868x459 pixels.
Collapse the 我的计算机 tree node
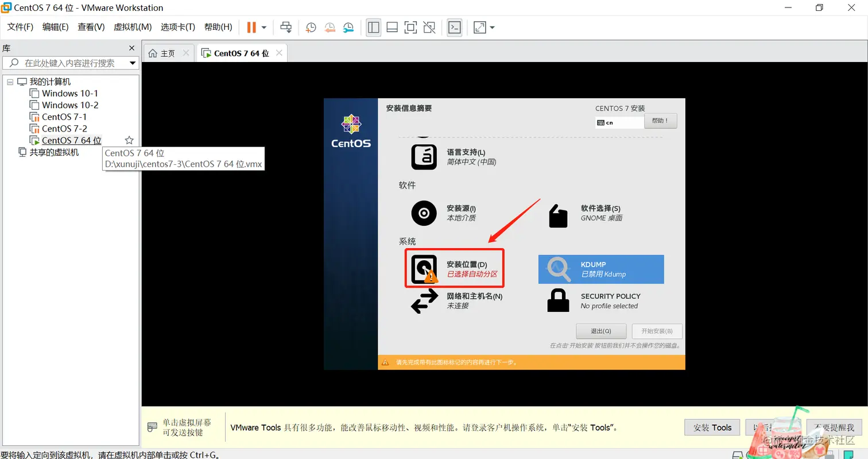pos(10,82)
